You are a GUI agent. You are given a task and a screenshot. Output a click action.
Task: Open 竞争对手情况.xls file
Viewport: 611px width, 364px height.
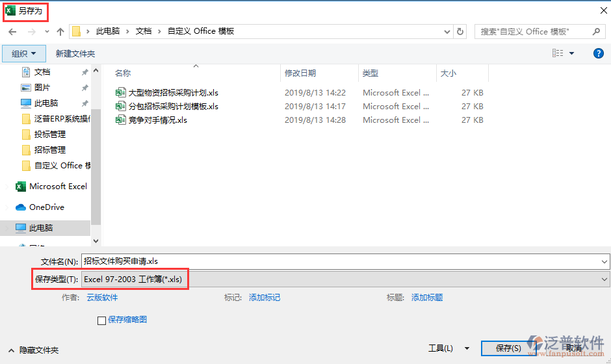pos(157,120)
